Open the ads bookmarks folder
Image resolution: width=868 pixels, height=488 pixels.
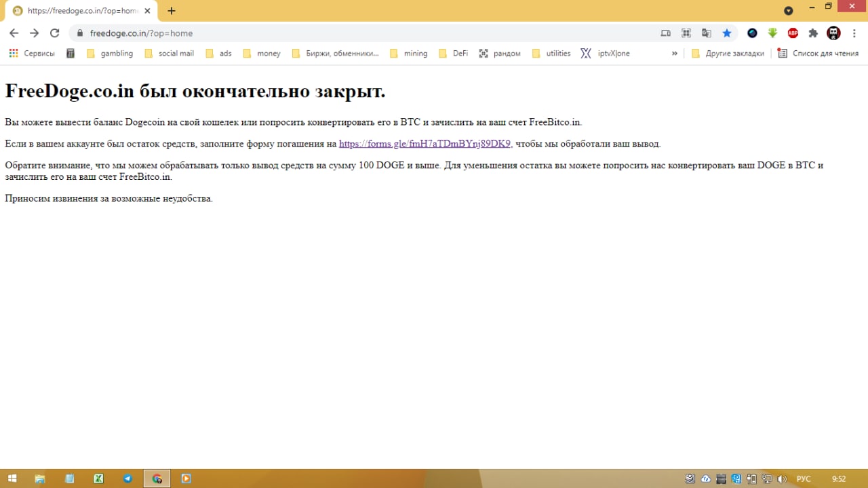218,53
